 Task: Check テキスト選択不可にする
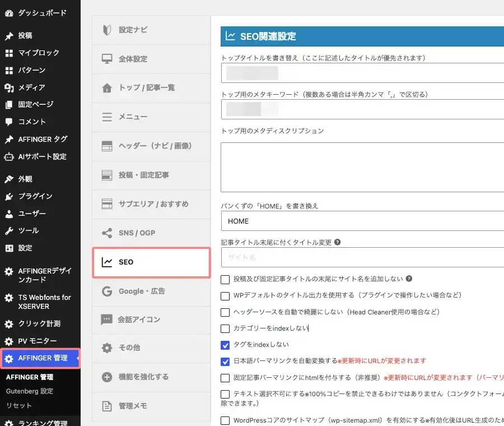[225, 394]
